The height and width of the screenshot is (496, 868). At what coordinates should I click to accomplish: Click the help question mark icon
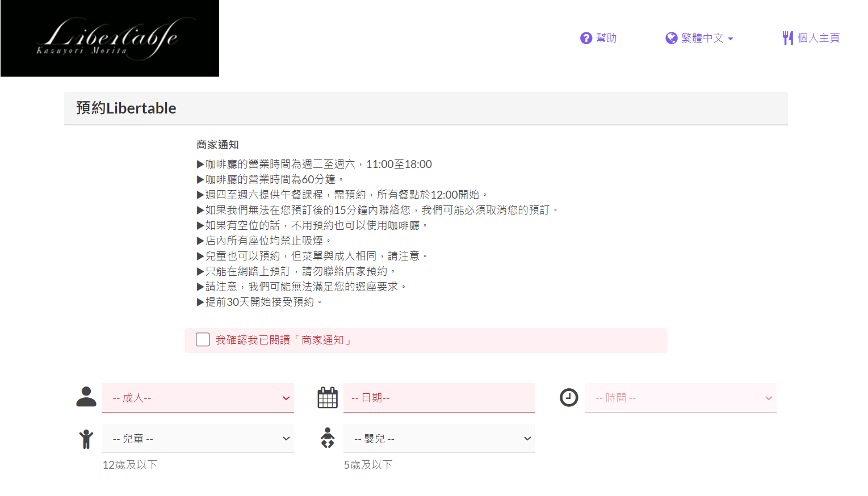click(586, 38)
